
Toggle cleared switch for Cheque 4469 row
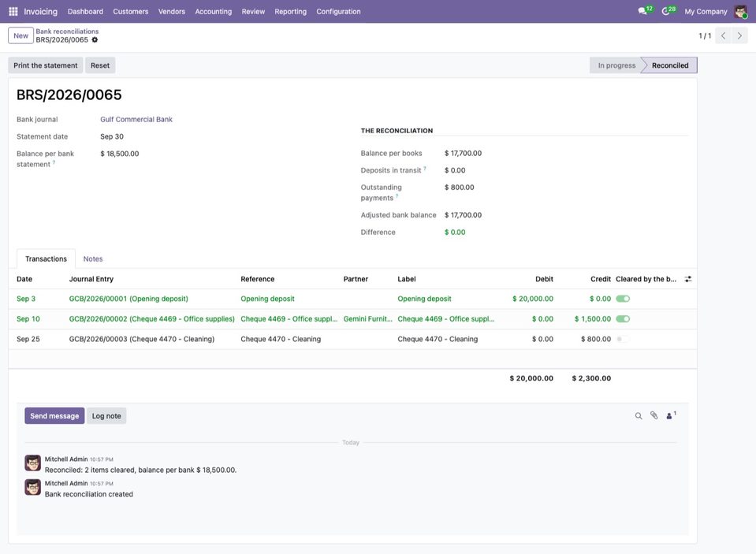tap(623, 319)
